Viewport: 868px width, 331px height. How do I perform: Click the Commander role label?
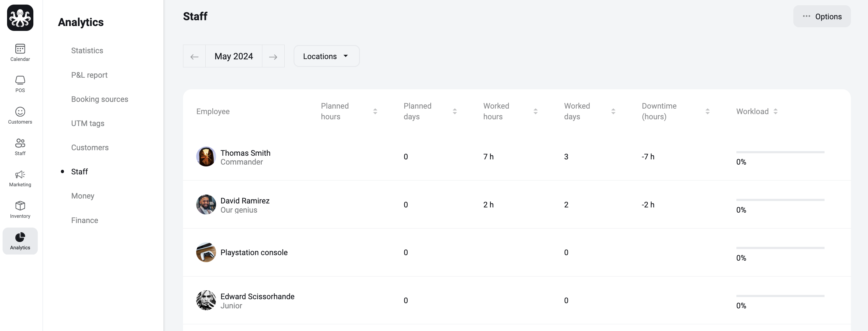(x=241, y=162)
